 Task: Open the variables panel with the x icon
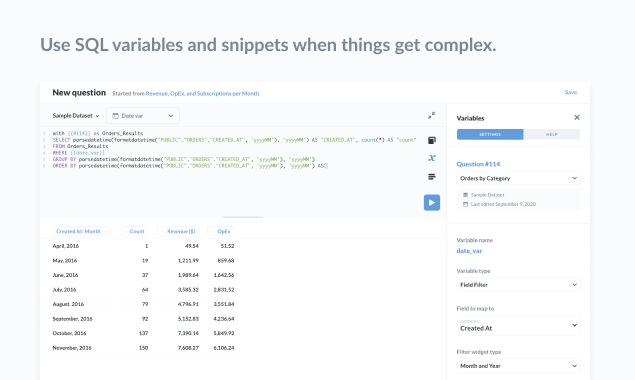pyautogui.click(x=432, y=158)
